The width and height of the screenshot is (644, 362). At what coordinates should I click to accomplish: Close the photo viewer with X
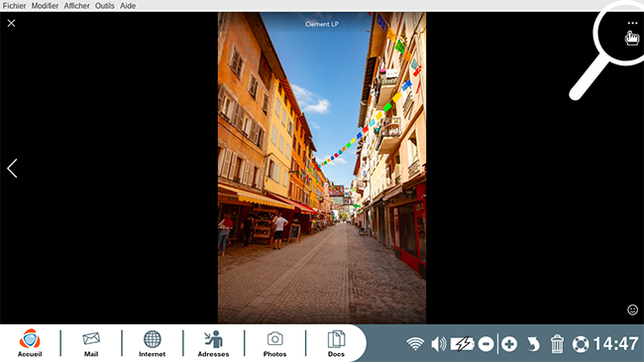(12, 24)
